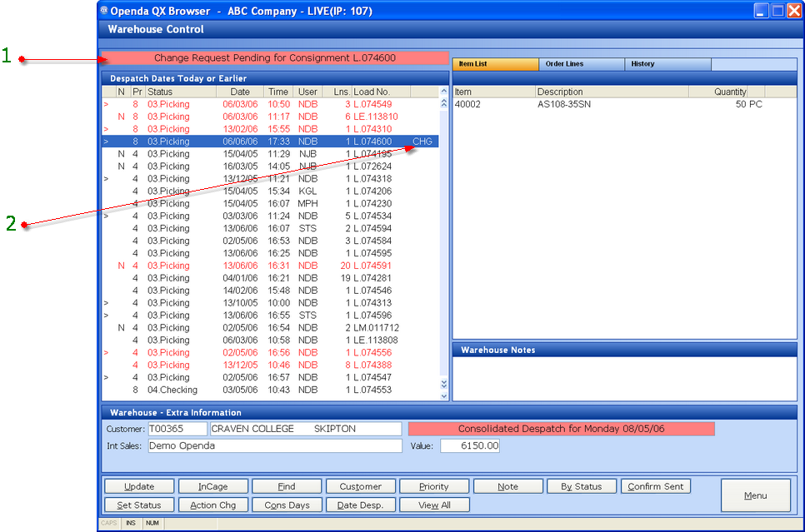Select row with load L.074534
The height and width of the screenshot is (532, 805).
point(271,216)
